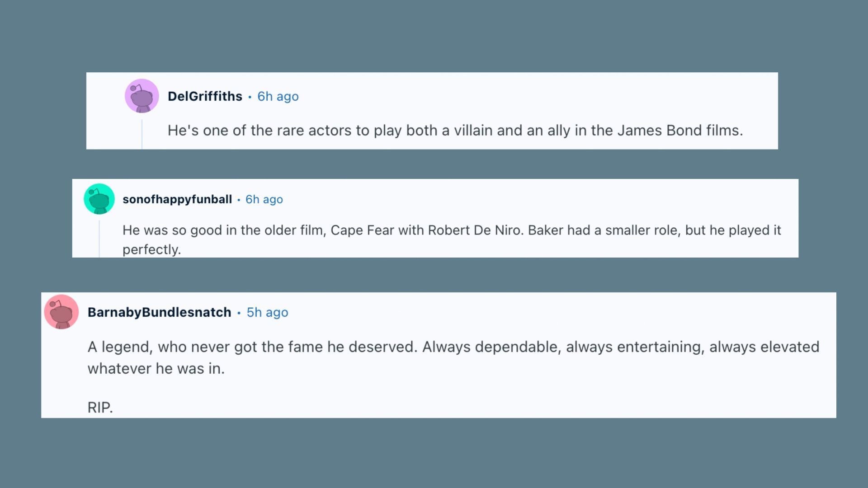
Task: Click the comment starting 'He's one of the rare actors'
Action: point(455,131)
